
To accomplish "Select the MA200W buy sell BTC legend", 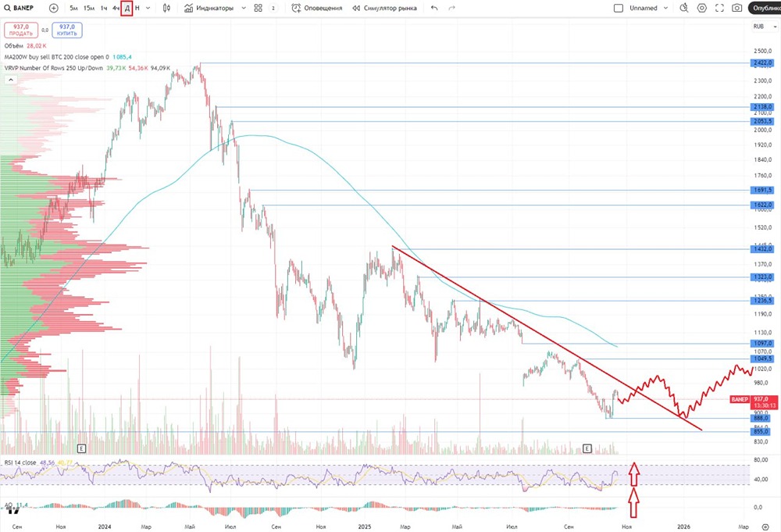I will coord(56,57).
